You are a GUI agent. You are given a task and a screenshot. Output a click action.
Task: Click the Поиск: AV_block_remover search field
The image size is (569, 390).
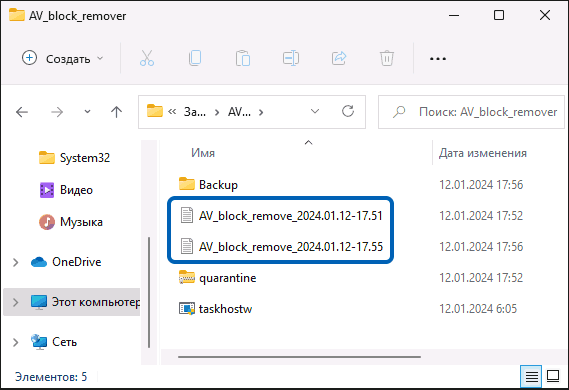click(x=471, y=112)
